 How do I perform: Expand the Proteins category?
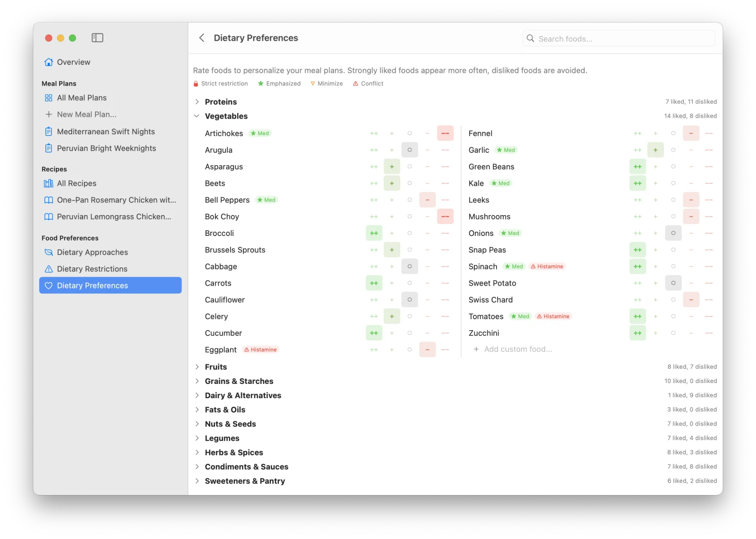click(x=197, y=102)
